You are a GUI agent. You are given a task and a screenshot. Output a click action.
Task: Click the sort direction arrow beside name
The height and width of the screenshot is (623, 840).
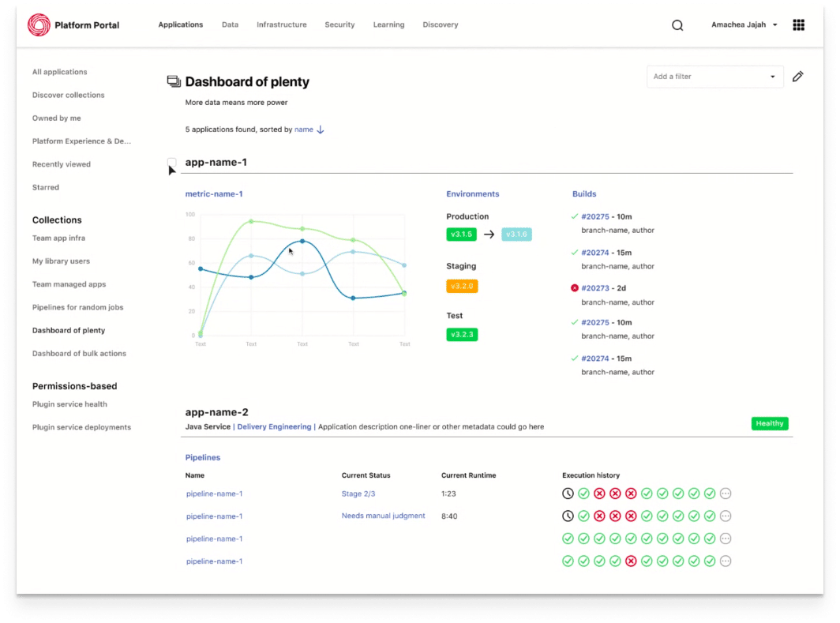pos(321,129)
